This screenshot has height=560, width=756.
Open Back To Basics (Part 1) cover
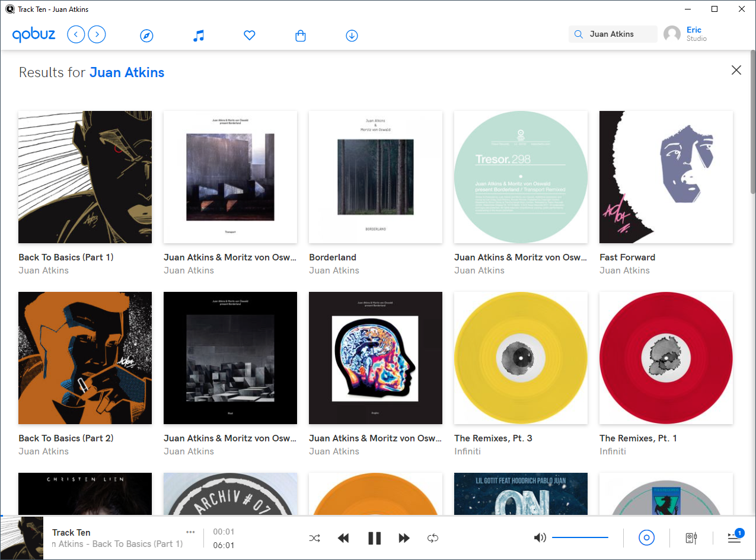[x=85, y=177]
